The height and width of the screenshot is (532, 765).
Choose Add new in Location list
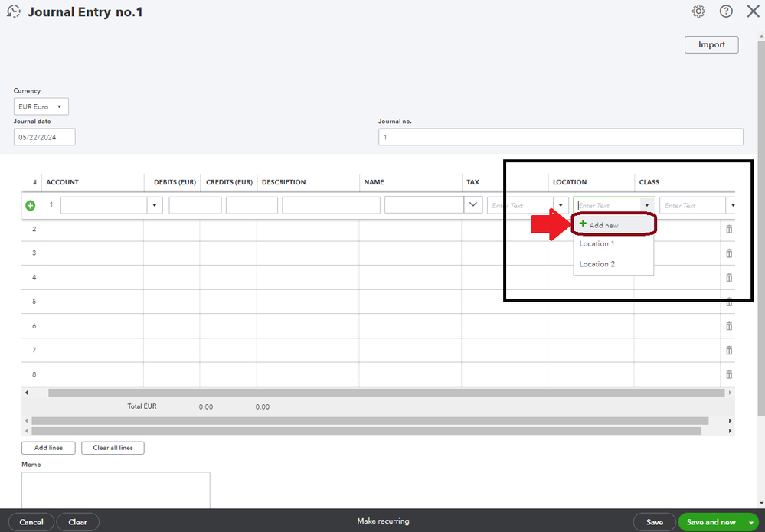(x=613, y=225)
